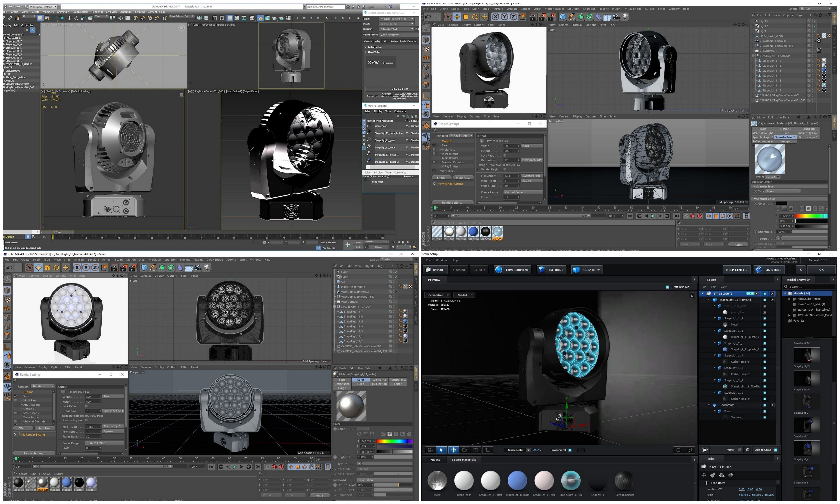Toggle the Environment checkbox in Element preview toolbar
The image size is (840, 504).
[570, 450]
